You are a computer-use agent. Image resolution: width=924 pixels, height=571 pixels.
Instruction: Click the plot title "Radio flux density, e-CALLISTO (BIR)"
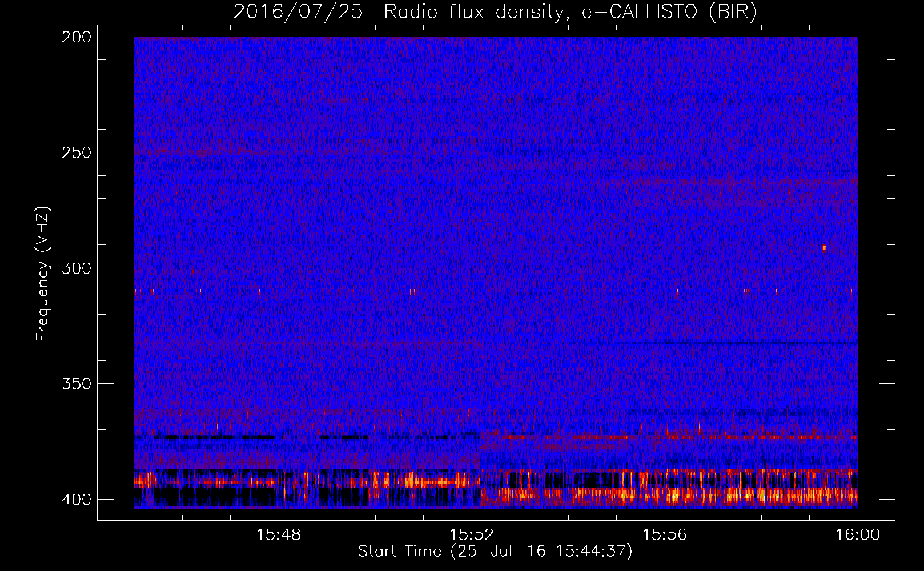(x=571, y=12)
